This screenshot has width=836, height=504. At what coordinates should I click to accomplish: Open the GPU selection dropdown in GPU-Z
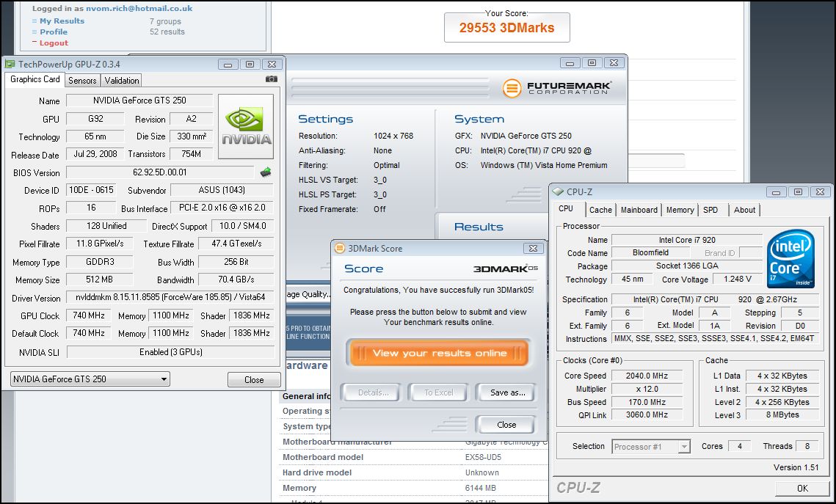pyautogui.click(x=90, y=379)
